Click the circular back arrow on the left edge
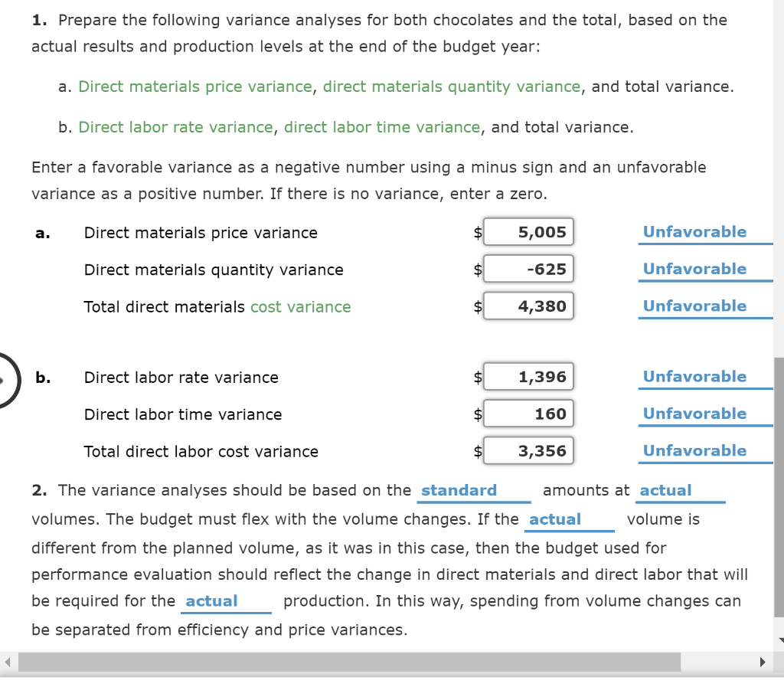Viewport: 784px width, 687px height. point(5,380)
